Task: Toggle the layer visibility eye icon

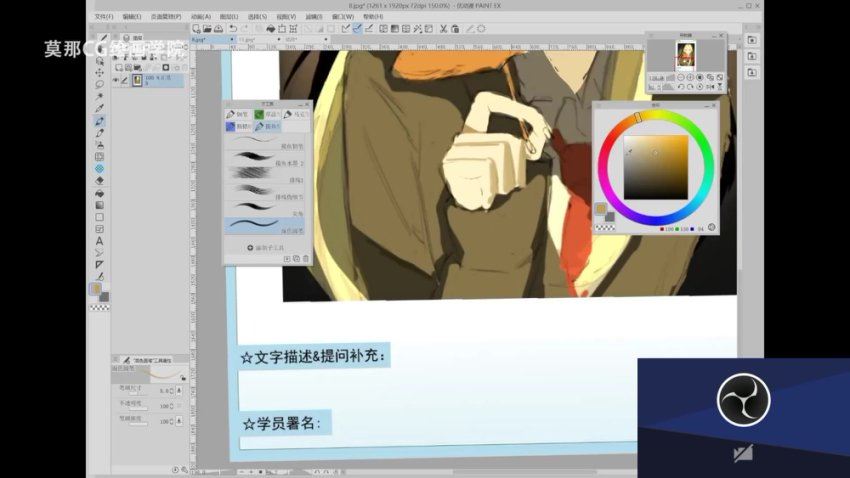Action: [x=115, y=80]
